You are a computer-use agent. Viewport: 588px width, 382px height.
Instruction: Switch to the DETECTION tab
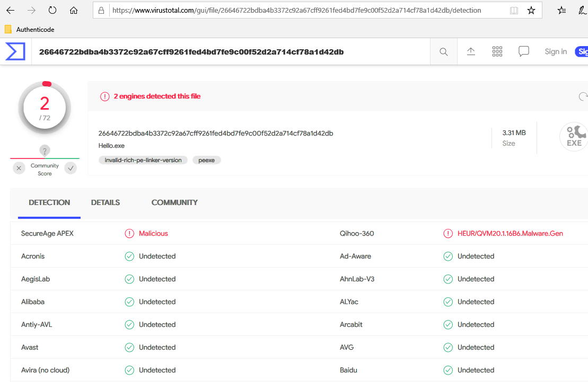(x=49, y=202)
